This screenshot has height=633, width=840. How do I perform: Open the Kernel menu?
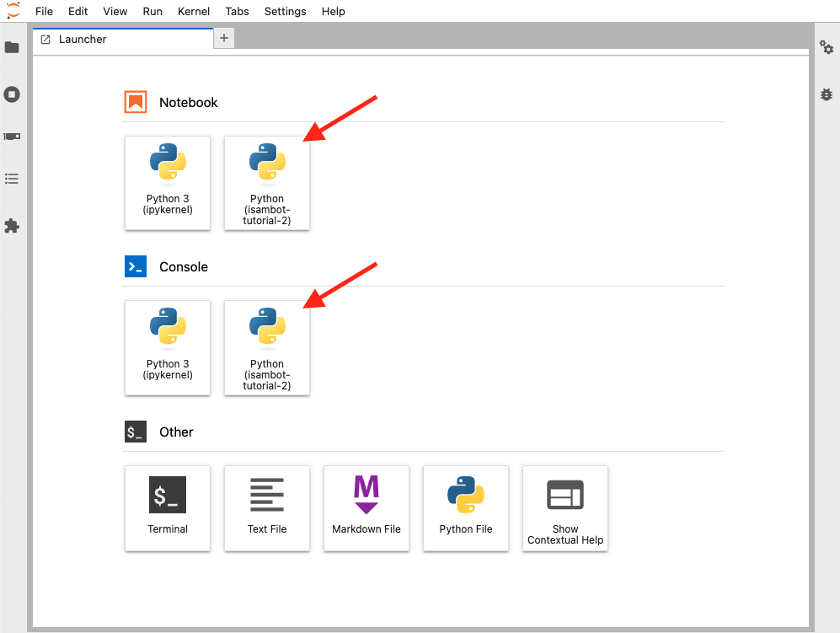point(194,11)
